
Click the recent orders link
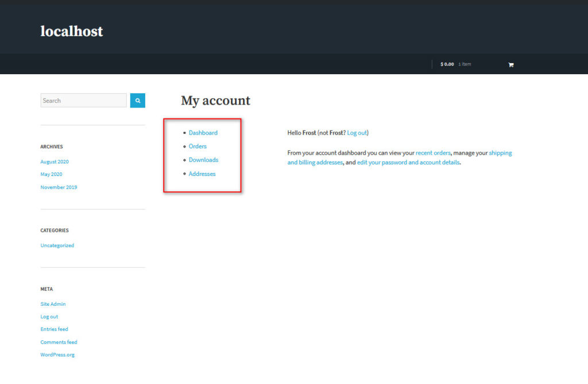pyautogui.click(x=433, y=153)
